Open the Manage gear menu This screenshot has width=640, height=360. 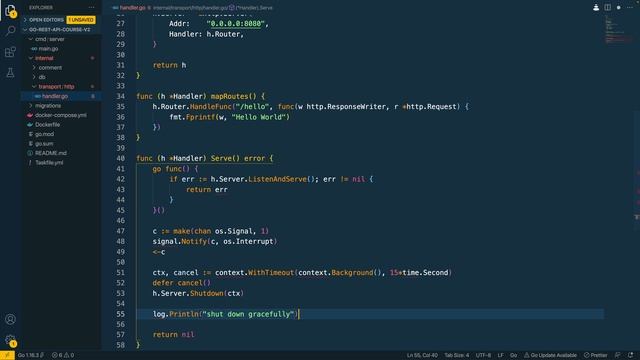(10, 340)
